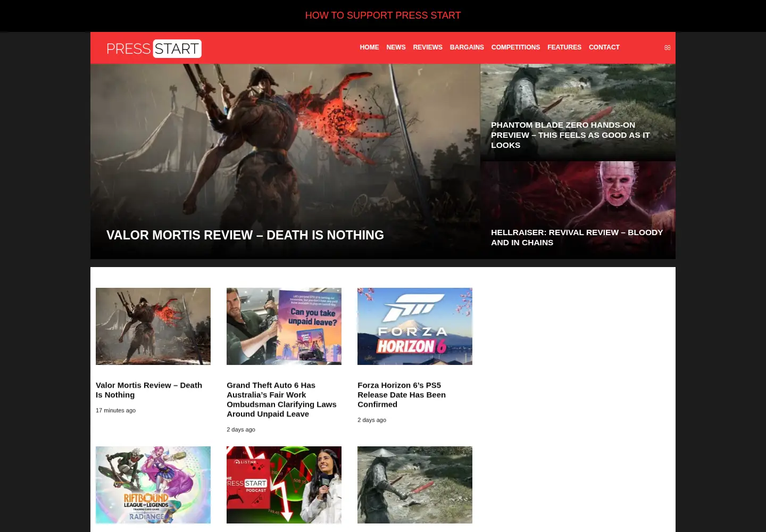The image size is (766, 532).
Task: Open the Reviews menu item
Action: pyautogui.click(x=428, y=47)
